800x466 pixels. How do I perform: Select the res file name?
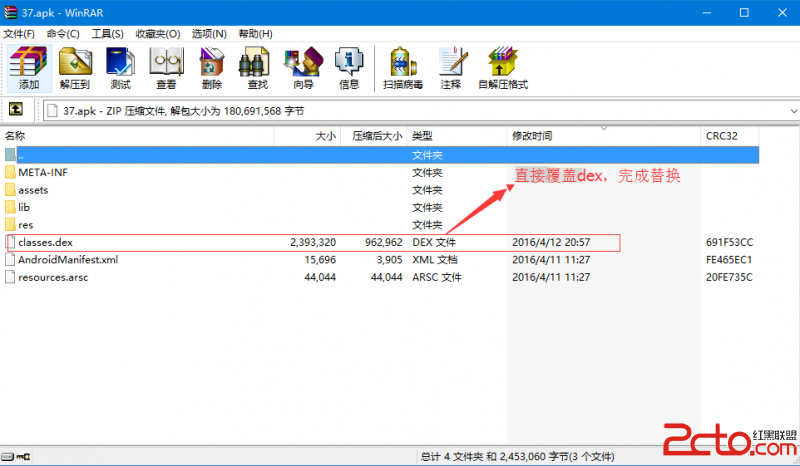(x=26, y=225)
